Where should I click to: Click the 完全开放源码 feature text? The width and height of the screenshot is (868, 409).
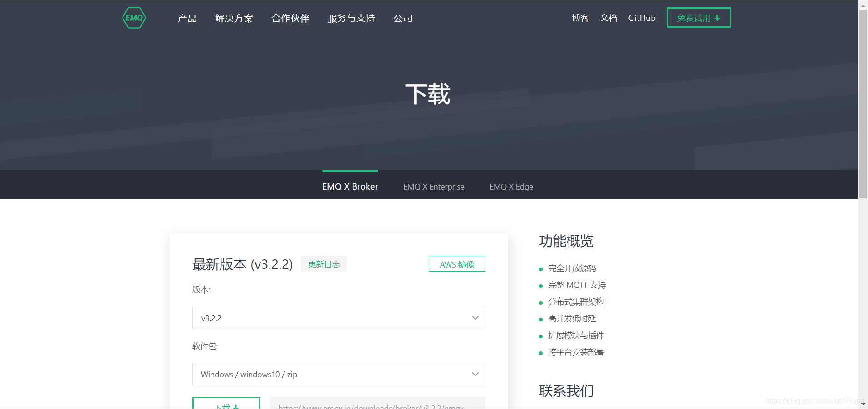[x=572, y=268]
